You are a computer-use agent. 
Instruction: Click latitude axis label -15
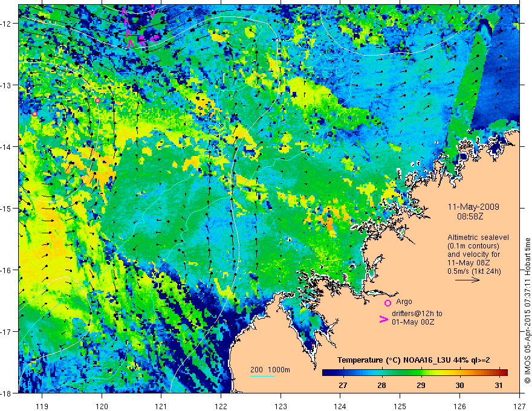click(x=7, y=208)
